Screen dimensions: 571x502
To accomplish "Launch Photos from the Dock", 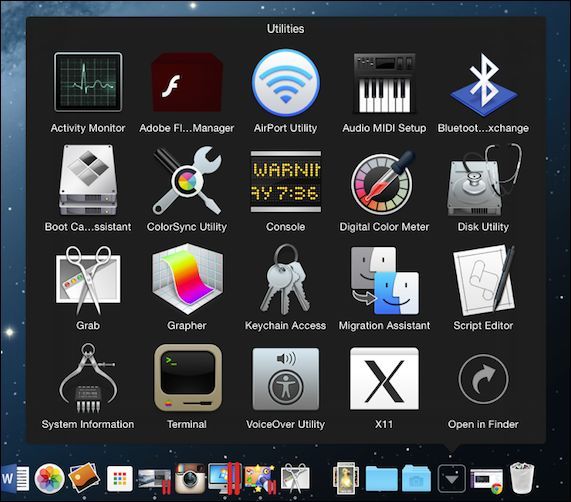I will [x=49, y=478].
